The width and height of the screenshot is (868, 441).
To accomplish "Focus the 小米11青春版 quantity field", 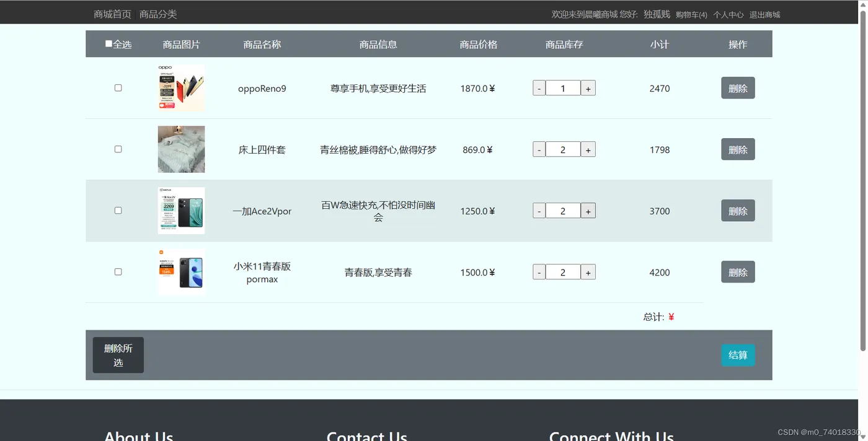I will point(563,272).
